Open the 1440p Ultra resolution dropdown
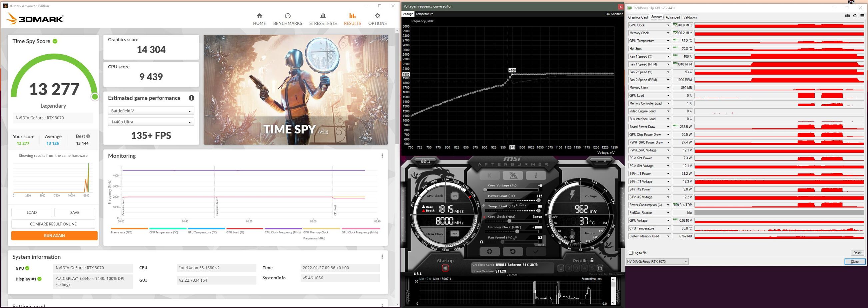 [151, 122]
